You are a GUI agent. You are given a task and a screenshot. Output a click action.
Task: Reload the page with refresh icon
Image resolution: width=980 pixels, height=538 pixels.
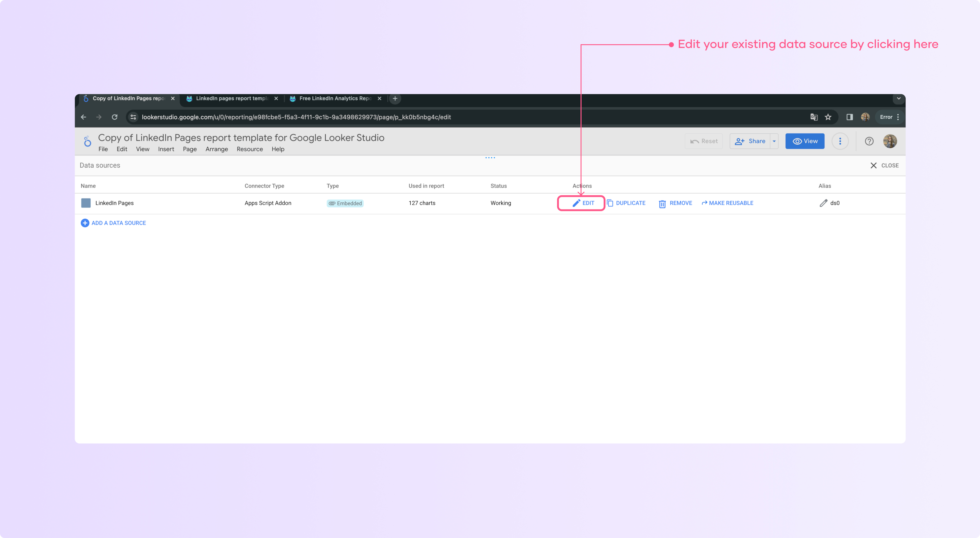tap(115, 117)
